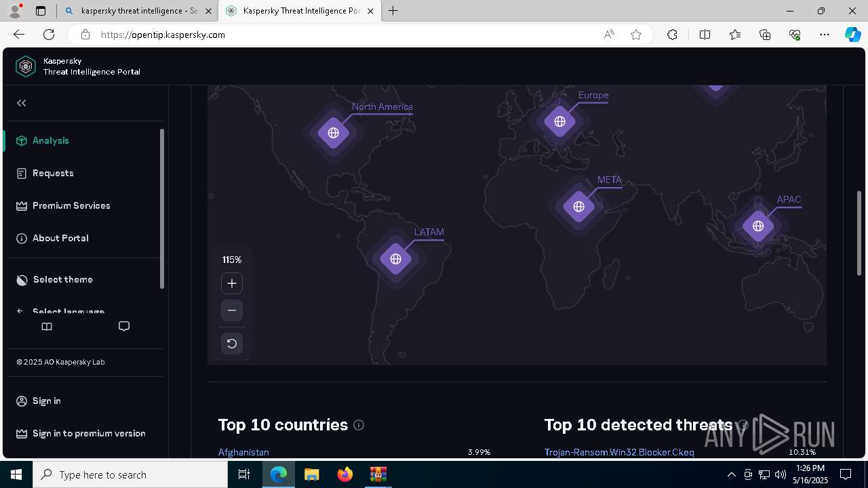Open Favorites list
868x488 pixels.
tap(735, 35)
